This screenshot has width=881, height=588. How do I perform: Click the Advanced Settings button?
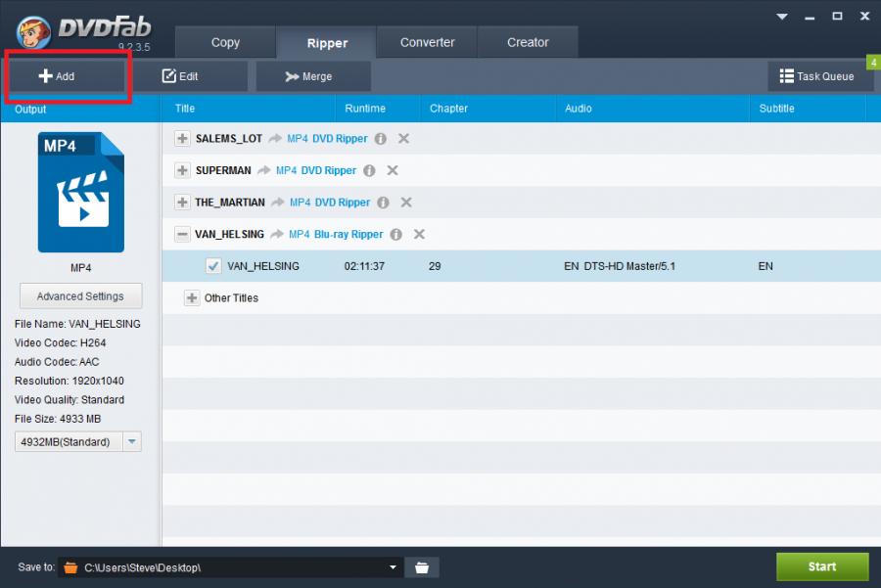pyautogui.click(x=80, y=296)
